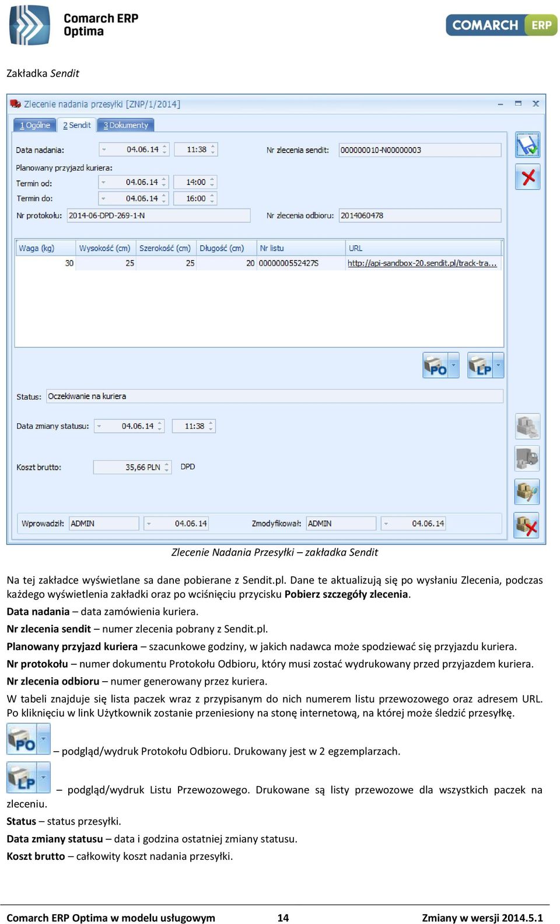The image size is (560, 924).
Task: Minimize the Zlecenie nadania przesyłki window
Action: coord(501,104)
